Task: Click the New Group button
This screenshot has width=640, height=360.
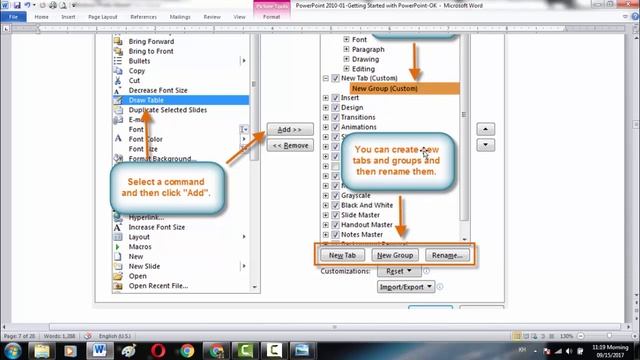Action: [x=395, y=255]
